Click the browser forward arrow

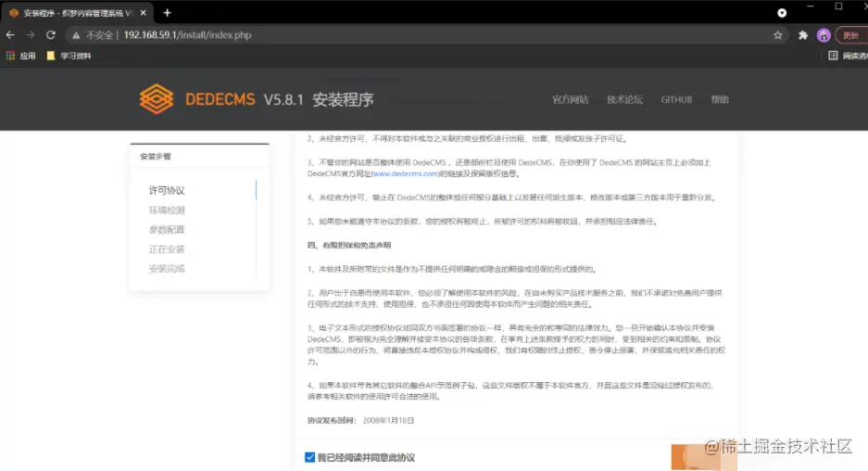tap(31, 35)
